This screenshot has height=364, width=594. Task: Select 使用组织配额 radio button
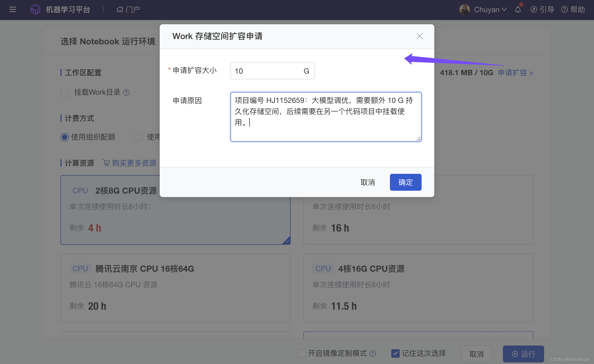[x=65, y=137]
